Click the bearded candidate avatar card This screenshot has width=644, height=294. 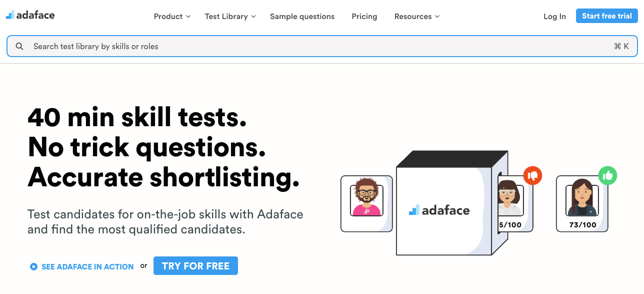tap(366, 203)
